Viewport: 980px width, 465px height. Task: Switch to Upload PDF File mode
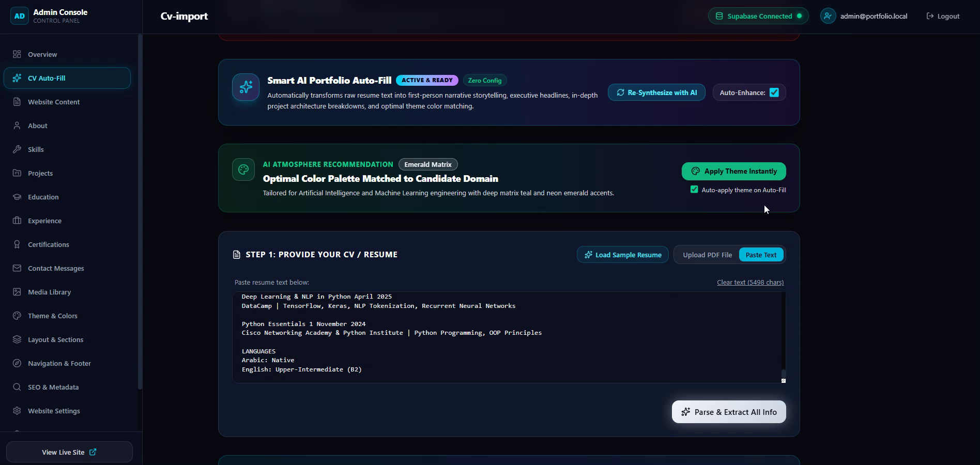[x=707, y=255]
